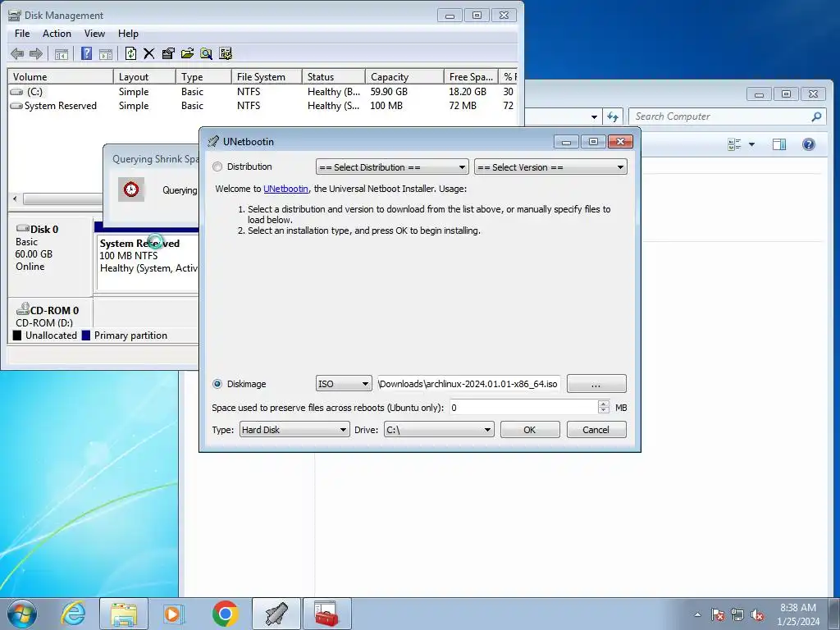Image resolution: width=840 pixels, height=630 pixels.
Task: Click the help icon in Explorer window
Action: click(x=809, y=144)
